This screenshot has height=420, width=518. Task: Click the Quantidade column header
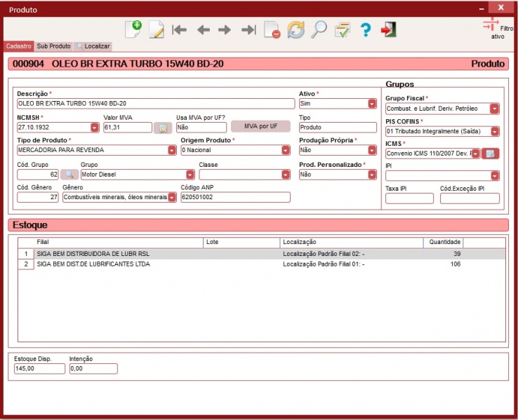pyautogui.click(x=444, y=242)
